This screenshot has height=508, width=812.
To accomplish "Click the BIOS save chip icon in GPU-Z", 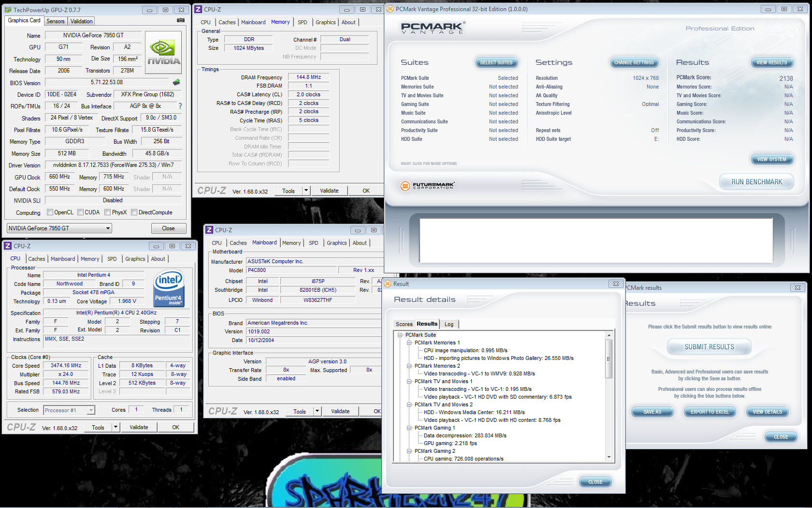I will click(176, 82).
